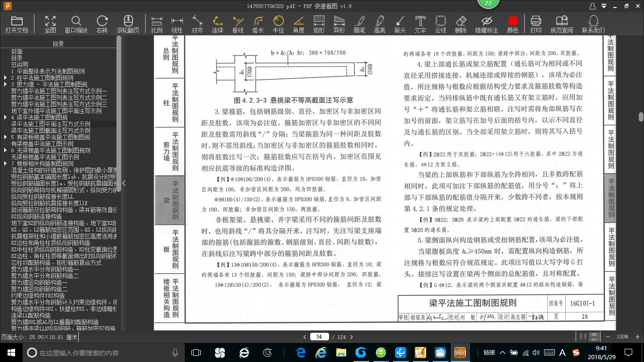Select the 弧长 arc length tool
Viewport: 644px width, 362px height.
click(x=258, y=24)
